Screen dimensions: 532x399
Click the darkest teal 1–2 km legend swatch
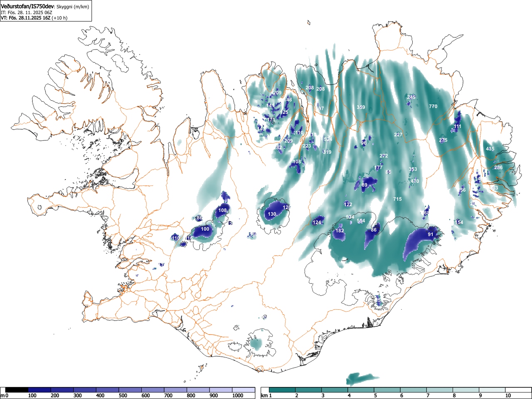(x=283, y=390)
